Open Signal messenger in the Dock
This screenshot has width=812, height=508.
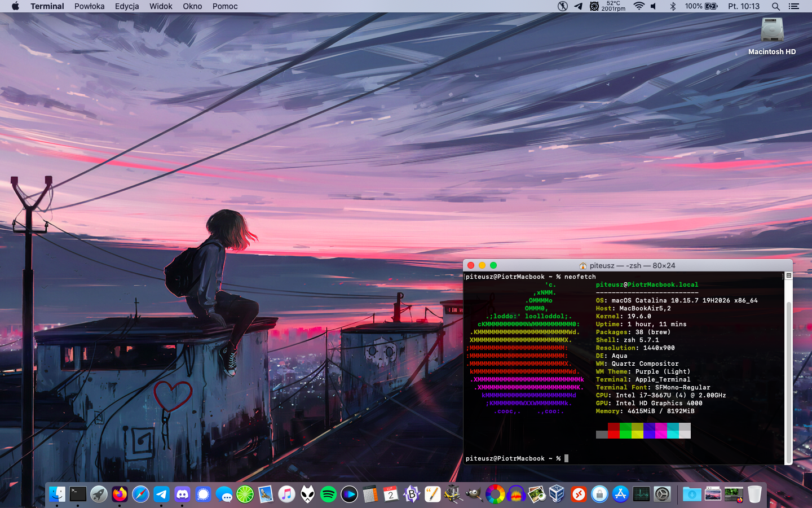point(203,494)
